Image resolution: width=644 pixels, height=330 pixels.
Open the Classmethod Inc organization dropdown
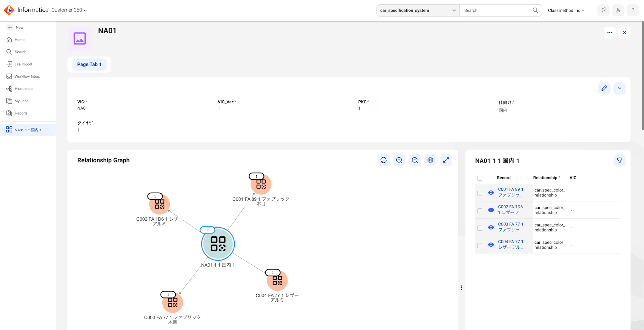(x=566, y=10)
